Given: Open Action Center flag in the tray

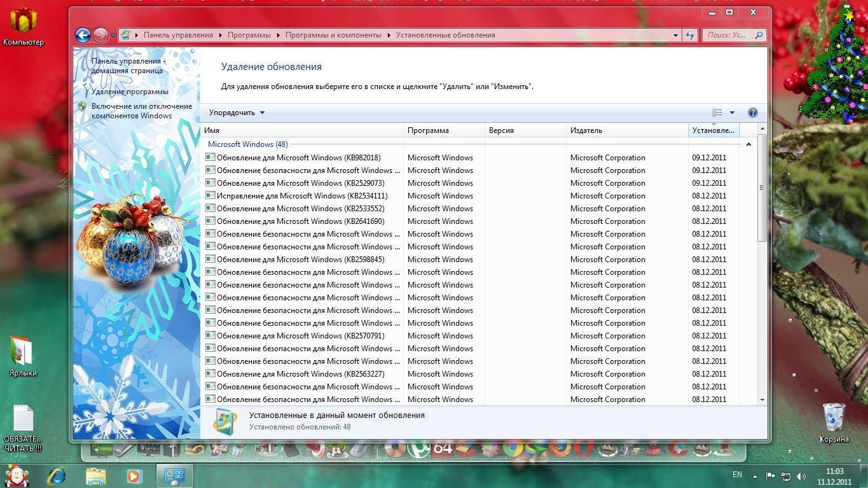Looking at the screenshot, I should (x=770, y=476).
